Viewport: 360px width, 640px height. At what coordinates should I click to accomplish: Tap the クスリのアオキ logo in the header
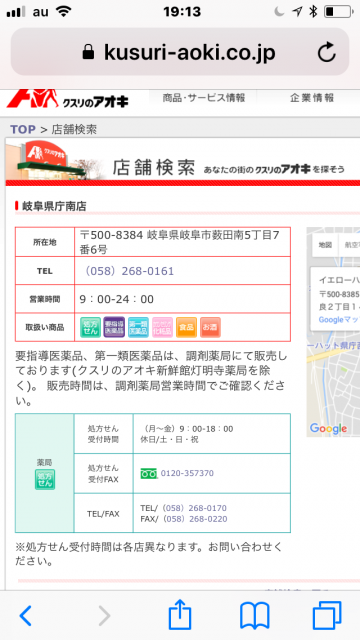pyautogui.click(x=67, y=98)
